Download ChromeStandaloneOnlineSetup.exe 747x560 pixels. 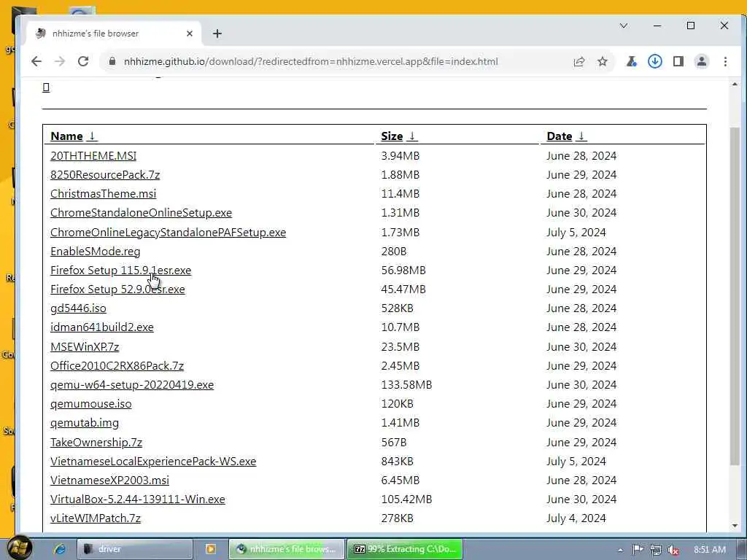coord(141,213)
